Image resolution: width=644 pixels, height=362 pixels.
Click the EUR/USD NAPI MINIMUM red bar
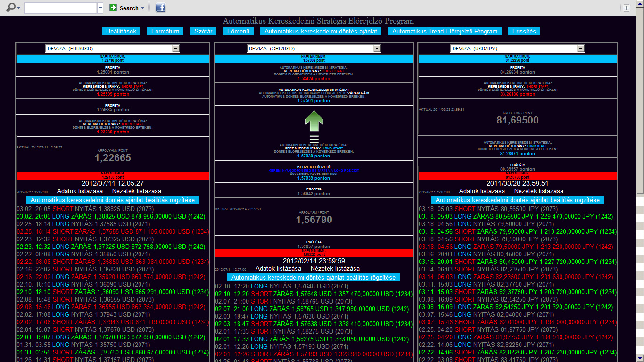113,175
